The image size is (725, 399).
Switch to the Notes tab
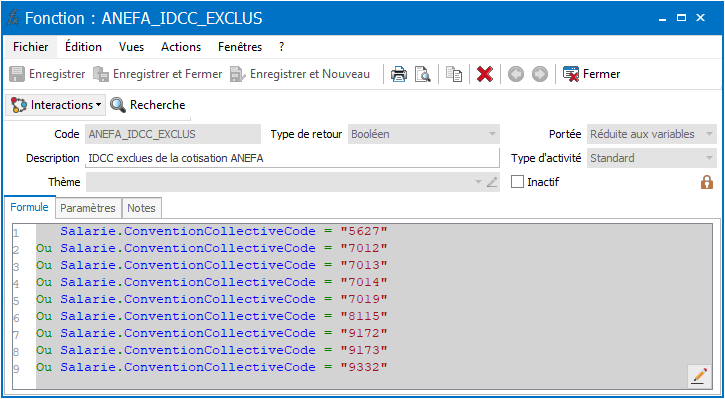click(141, 208)
